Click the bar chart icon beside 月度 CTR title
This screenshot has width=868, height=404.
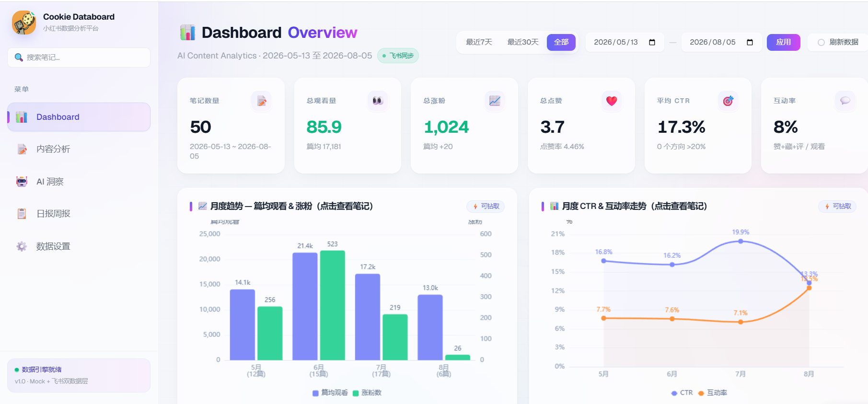coord(555,206)
